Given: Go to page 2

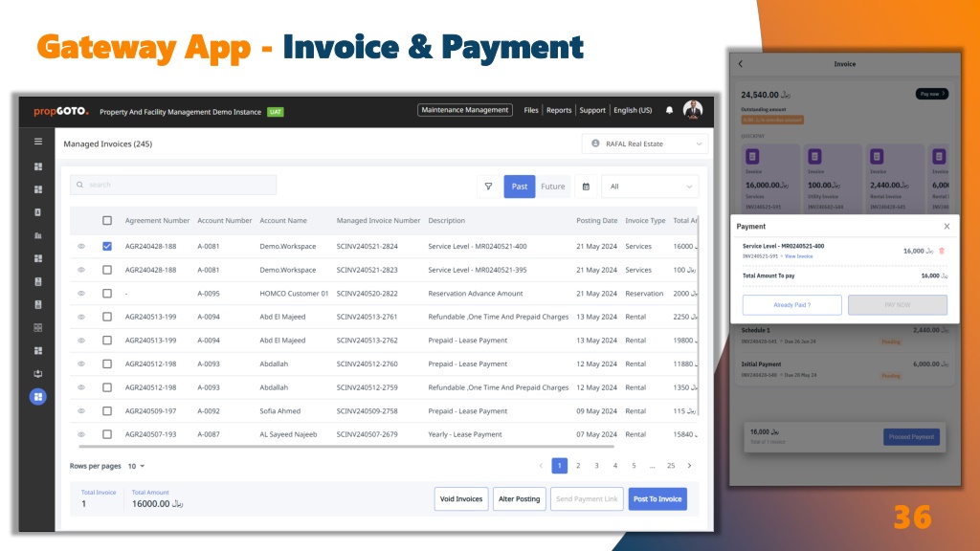Looking at the screenshot, I should pos(578,466).
